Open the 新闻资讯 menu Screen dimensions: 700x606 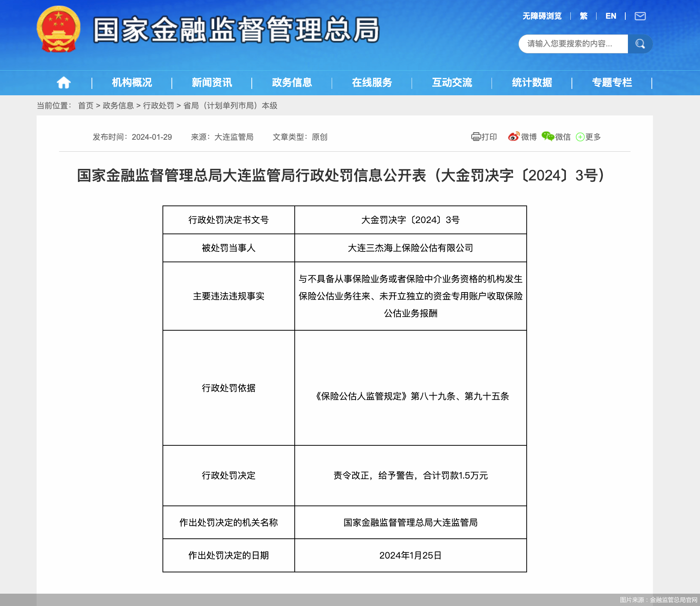pyautogui.click(x=212, y=83)
